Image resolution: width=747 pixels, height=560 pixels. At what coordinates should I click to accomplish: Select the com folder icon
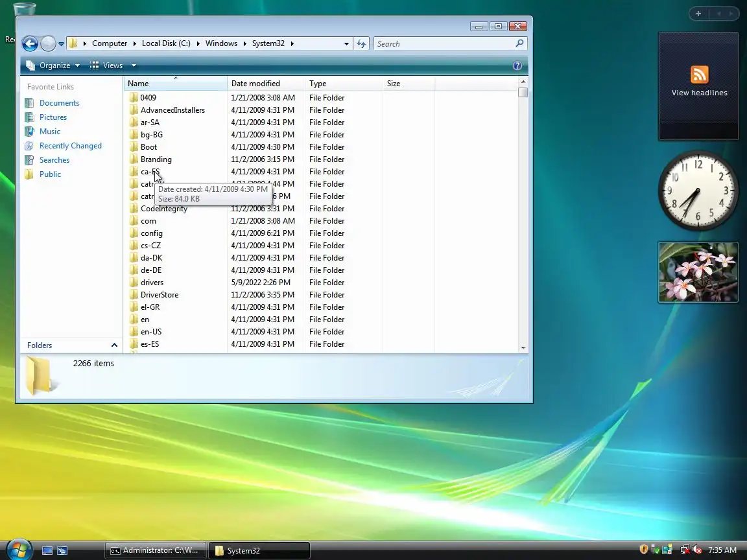(x=134, y=221)
